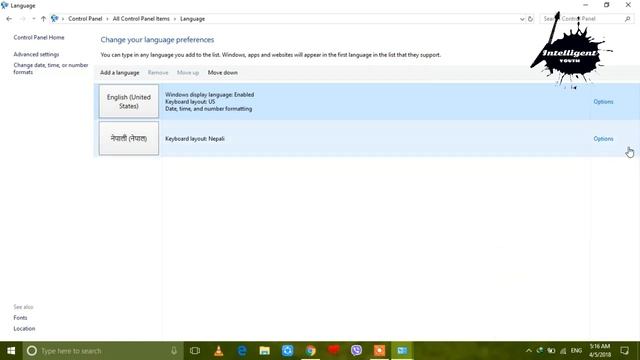
Task: Click the Language window title icon
Action: 4,5
